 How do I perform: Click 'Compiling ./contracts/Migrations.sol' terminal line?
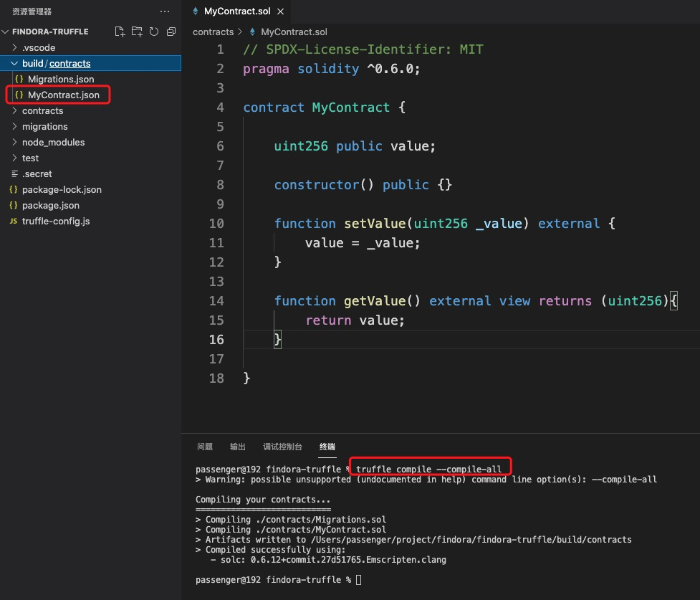(295, 520)
